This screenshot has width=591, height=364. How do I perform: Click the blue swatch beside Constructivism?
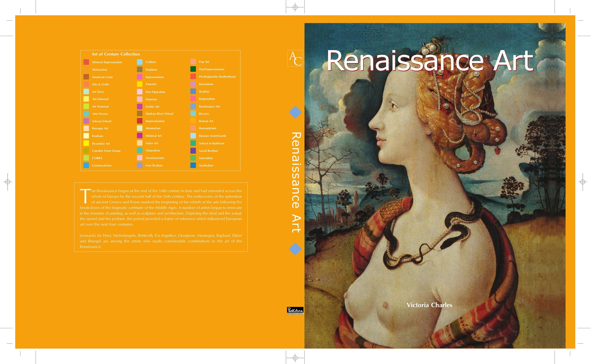(86, 165)
